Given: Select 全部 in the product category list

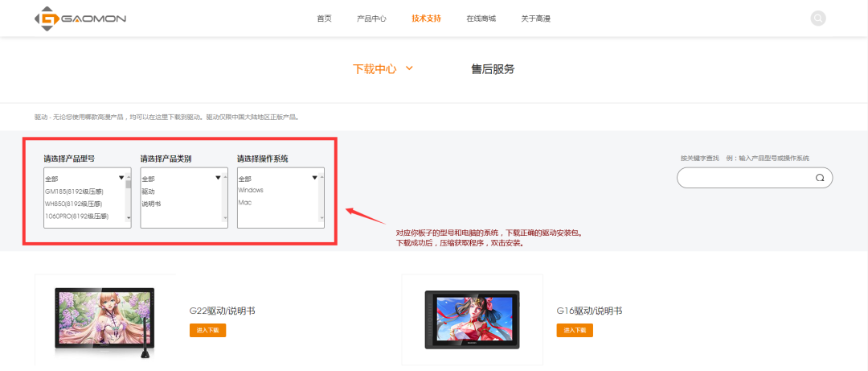Looking at the screenshot, I should [148, 179].
